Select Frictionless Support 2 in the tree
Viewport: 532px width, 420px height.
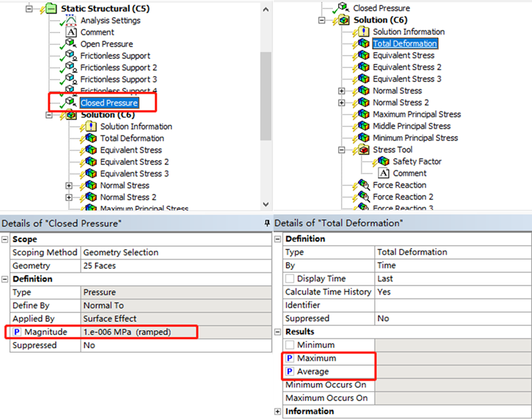tap(118, 67)
